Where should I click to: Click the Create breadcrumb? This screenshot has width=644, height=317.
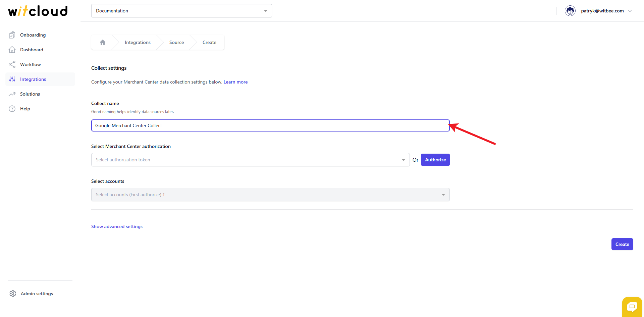[x=209, y=42]
